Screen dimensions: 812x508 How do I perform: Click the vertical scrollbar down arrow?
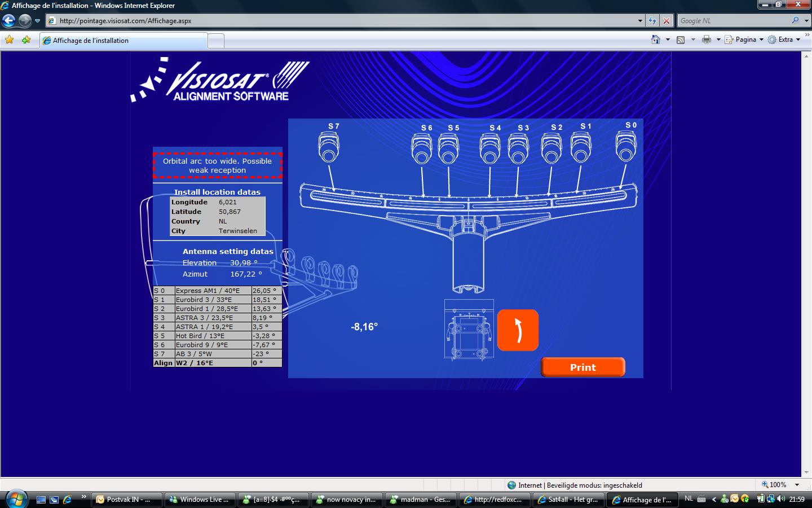[x=806, y=472]
